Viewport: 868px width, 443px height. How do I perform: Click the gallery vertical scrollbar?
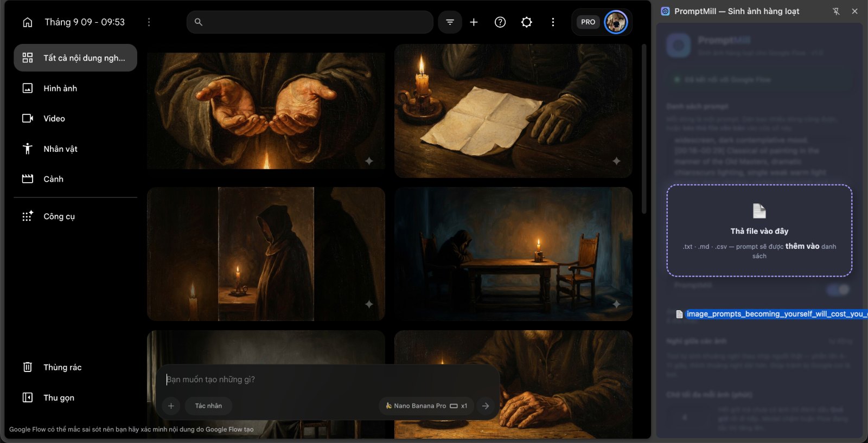pyautogui.click(x=644, y=129)
